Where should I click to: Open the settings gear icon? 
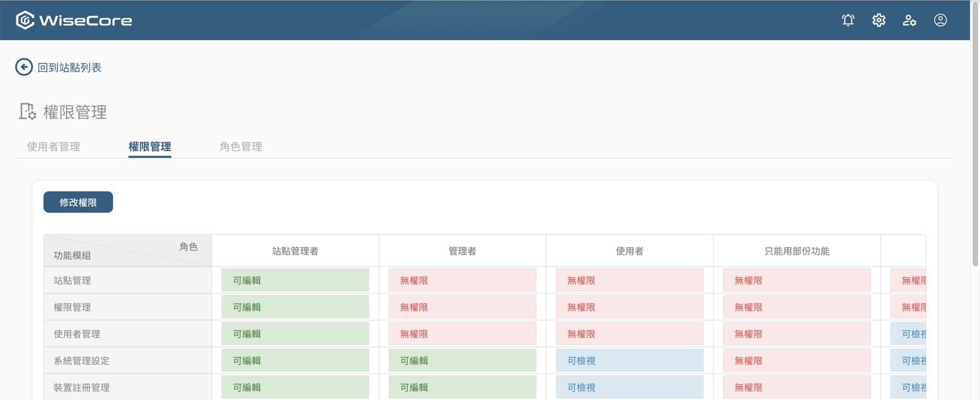tap(879, 20)
